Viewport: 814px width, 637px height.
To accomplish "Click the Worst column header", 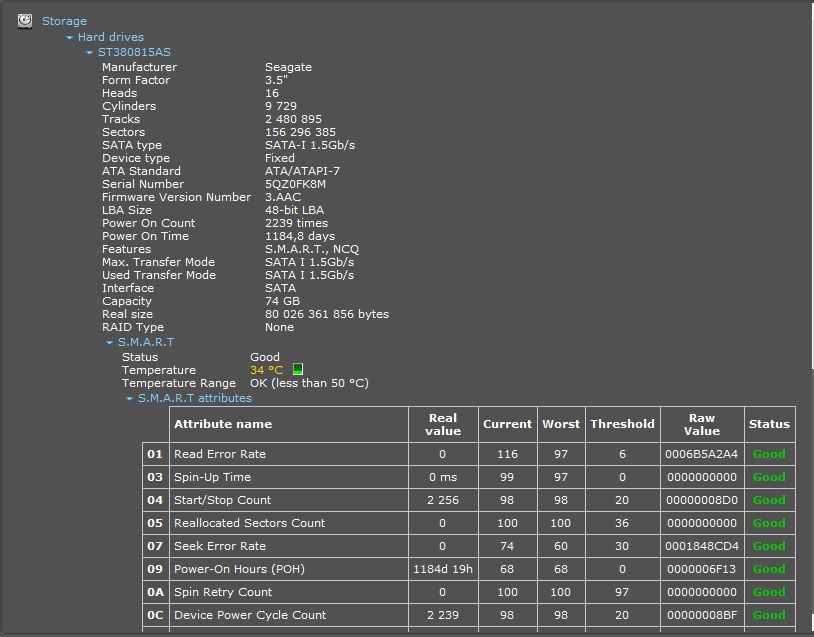I will 561,424.
